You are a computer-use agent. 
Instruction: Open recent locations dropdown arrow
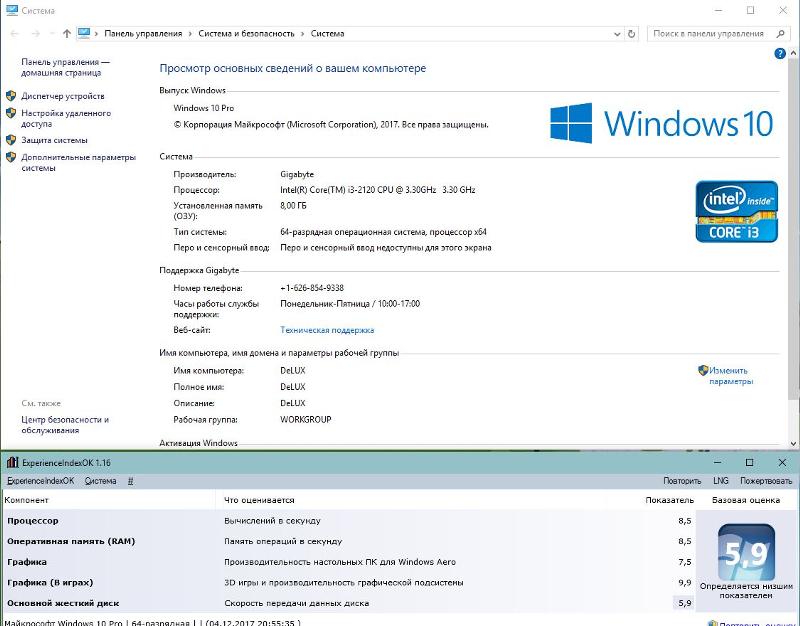pyautogui.click(x=52, y=34)
